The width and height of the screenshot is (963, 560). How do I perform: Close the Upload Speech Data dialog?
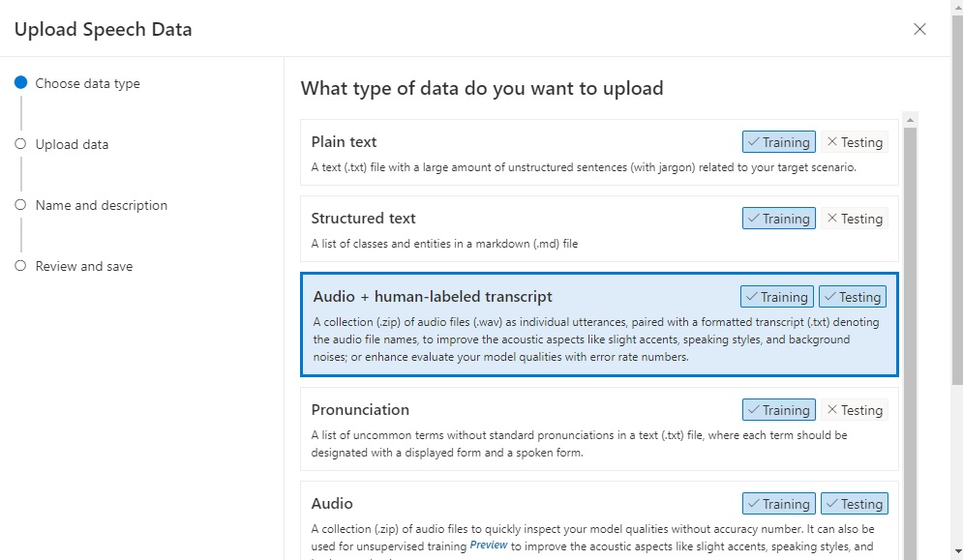click(x=919, y=29)
